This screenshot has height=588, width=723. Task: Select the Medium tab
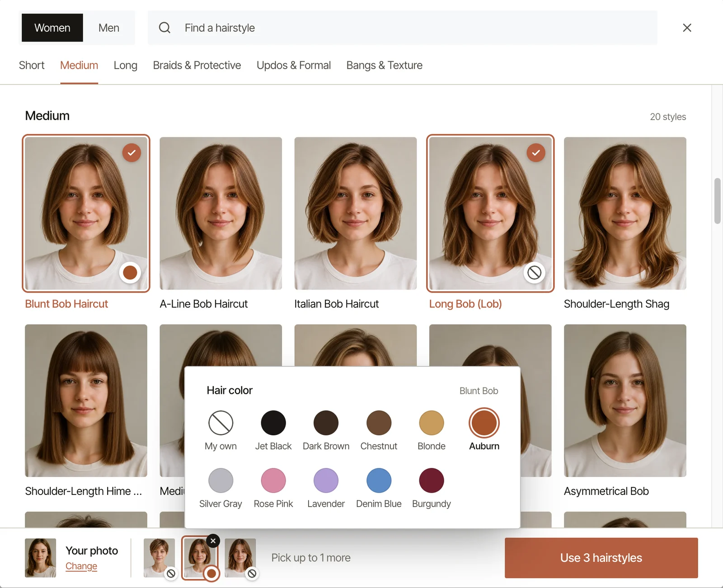pos(79,65)
